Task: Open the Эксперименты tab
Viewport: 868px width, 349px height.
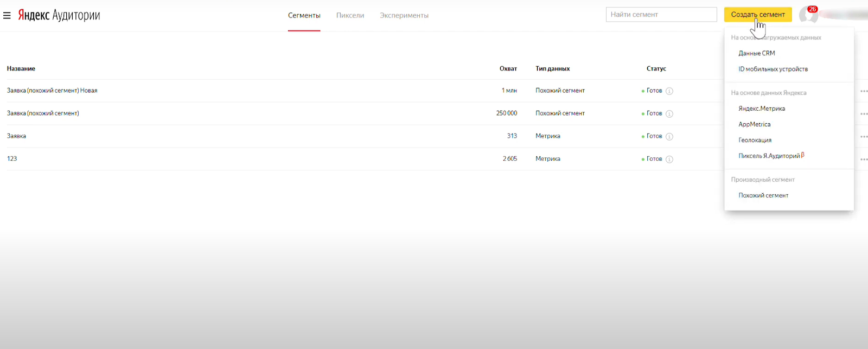Action: click(404, 16)
